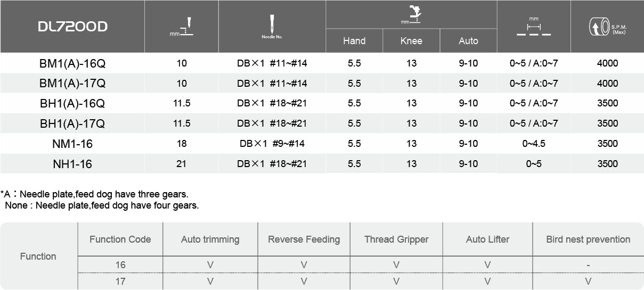Click the DL7200D model logo

click(72, 27)
